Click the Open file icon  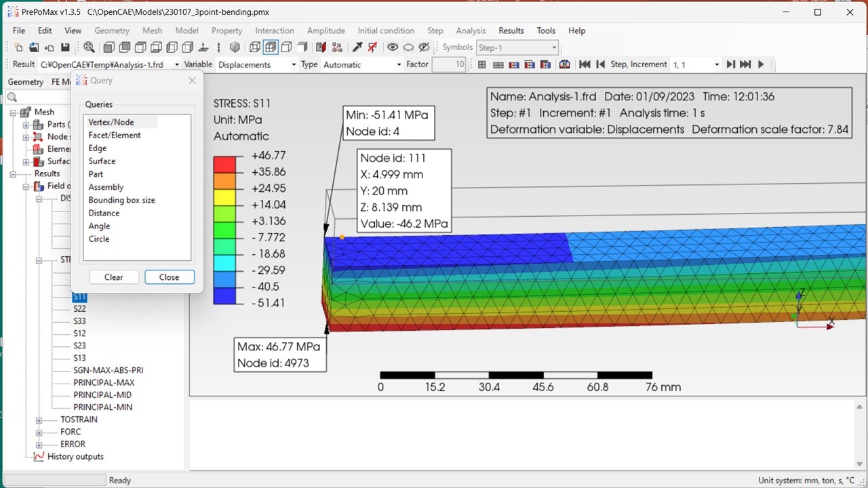(34, 47)
